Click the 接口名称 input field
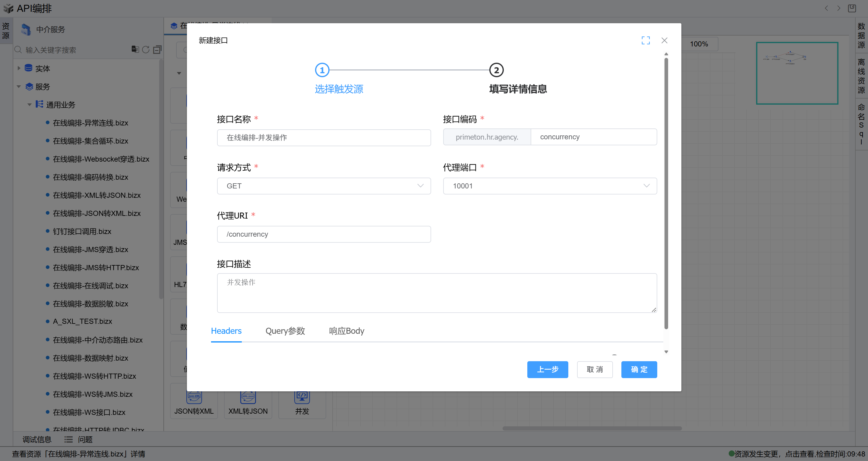868x461 pixels. (x=324, y=137)
